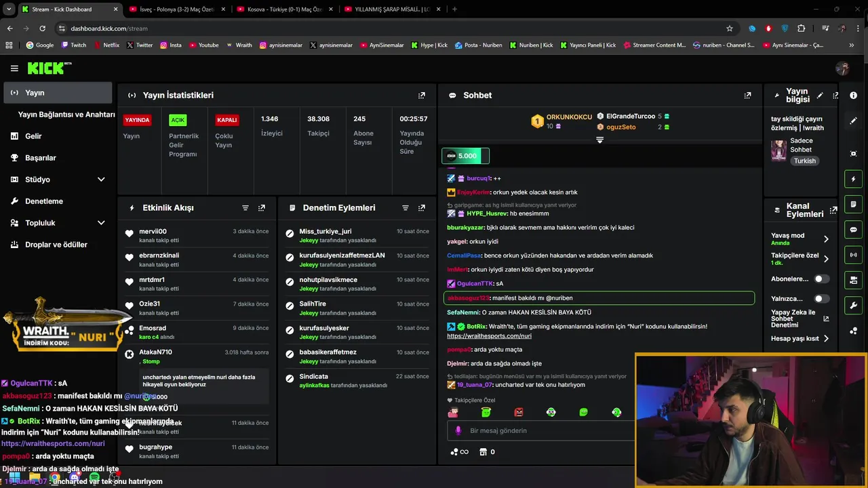Edit stream info with Yayın bilgisi pencil

pos(820,96)
